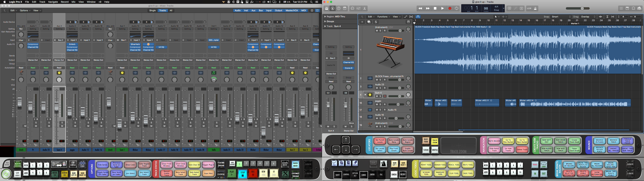Click Go To Next Marker button
Image resolution: width=644 pixels, height=181 pixels.
click(522, 141)
